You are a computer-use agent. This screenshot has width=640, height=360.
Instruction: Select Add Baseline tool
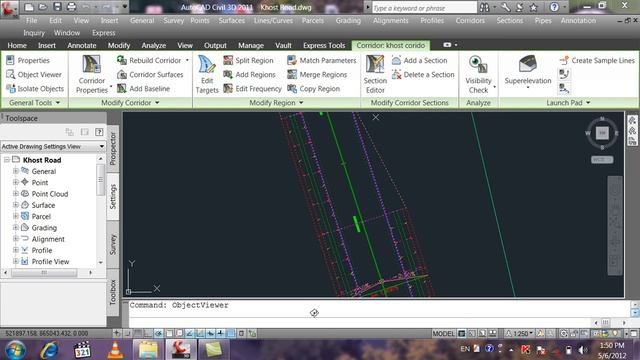[143, 89]
